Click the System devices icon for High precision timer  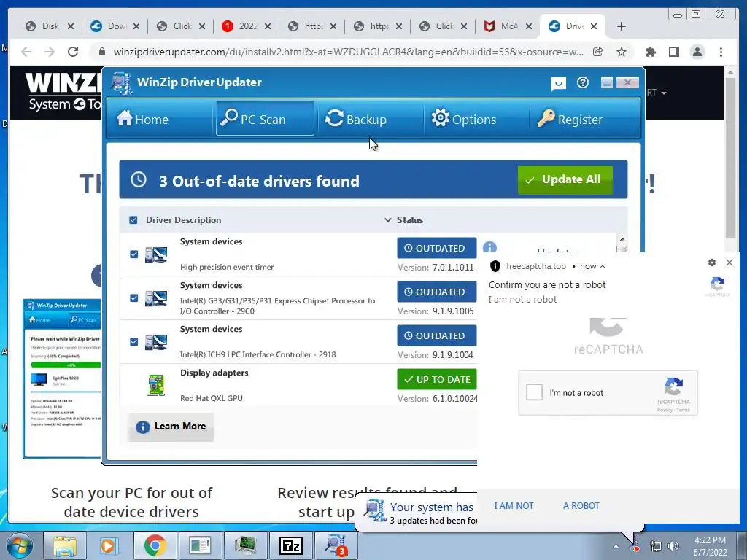click(x=156, y=254)
